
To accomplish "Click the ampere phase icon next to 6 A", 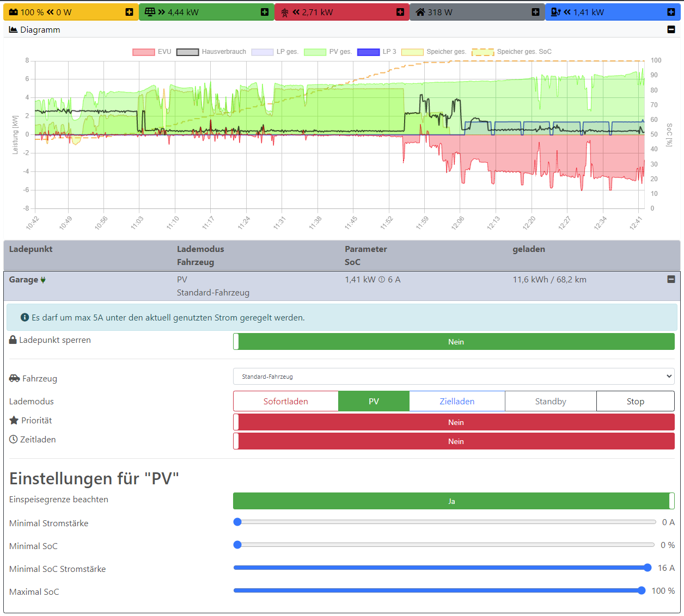I will [x=382, y=280].
